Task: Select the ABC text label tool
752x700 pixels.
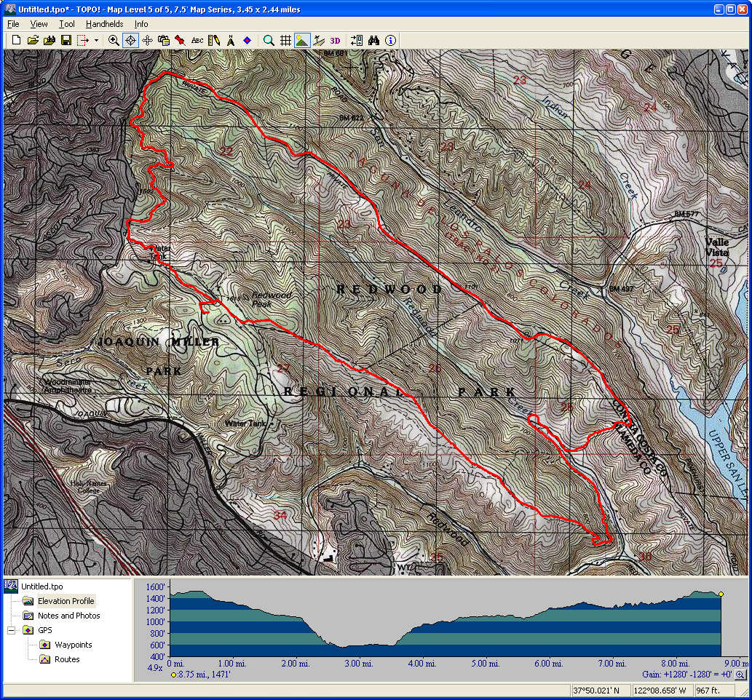Action: click(197, 41)
